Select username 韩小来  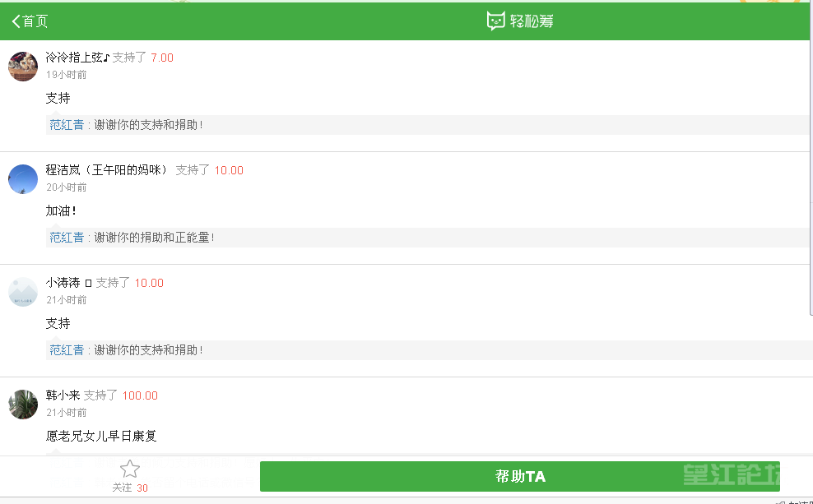[x=63, y=395]
